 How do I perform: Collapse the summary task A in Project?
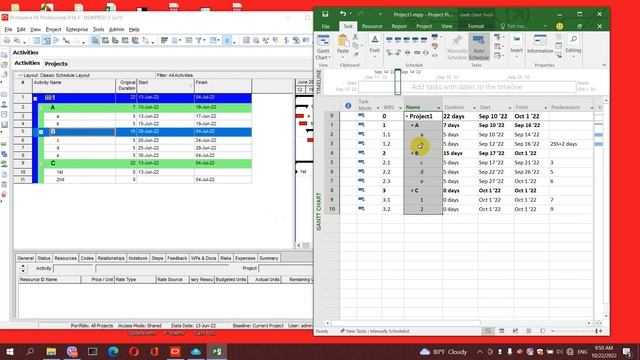click(x=412, y=125)
